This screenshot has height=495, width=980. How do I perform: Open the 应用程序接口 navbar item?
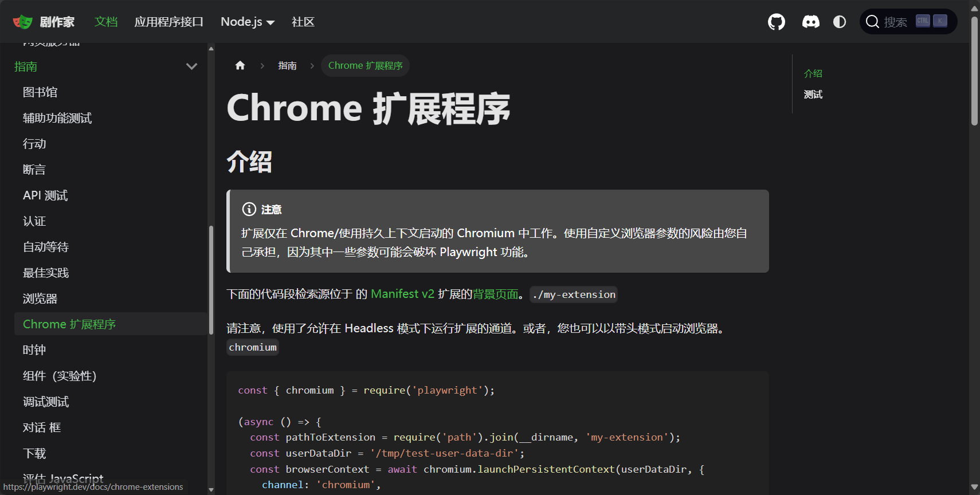[169, 22]
